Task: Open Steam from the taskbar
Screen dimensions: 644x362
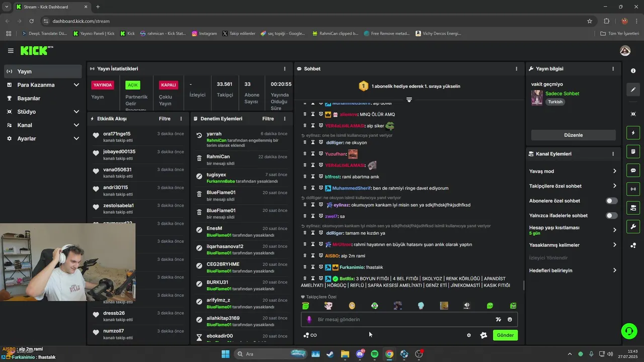Action: pyautogui.click(x=330, y=354)
